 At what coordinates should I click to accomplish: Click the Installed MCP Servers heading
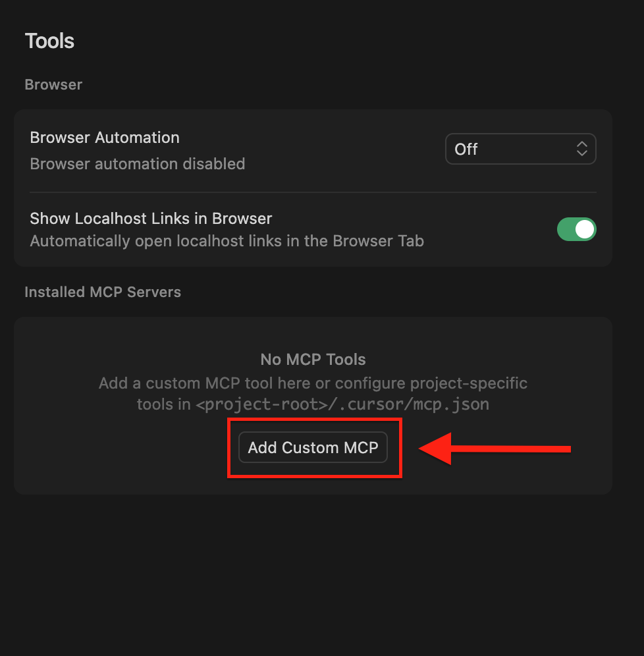coord(102,292)
